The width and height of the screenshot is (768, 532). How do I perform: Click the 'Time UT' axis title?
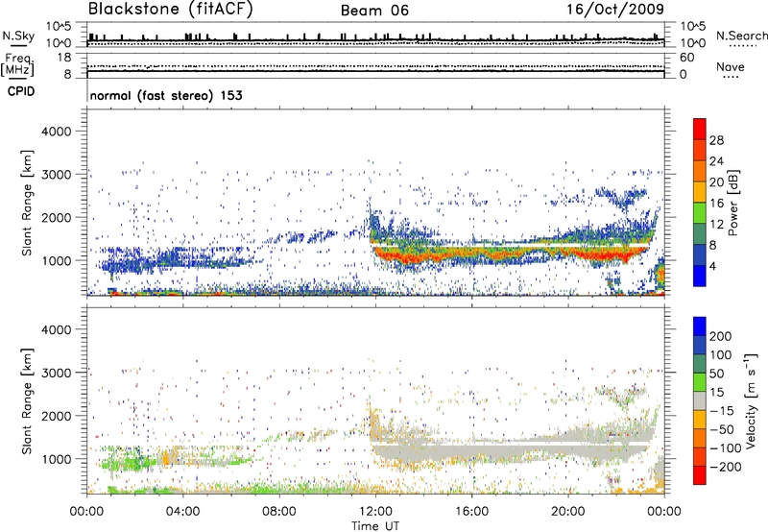pyautogui.click(x=375, y=526)
